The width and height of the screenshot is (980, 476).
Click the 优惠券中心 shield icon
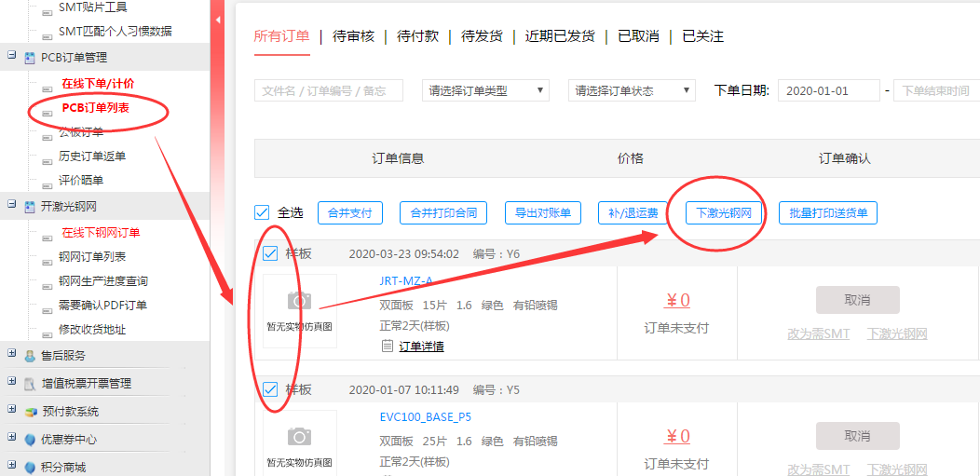(30, 440)
